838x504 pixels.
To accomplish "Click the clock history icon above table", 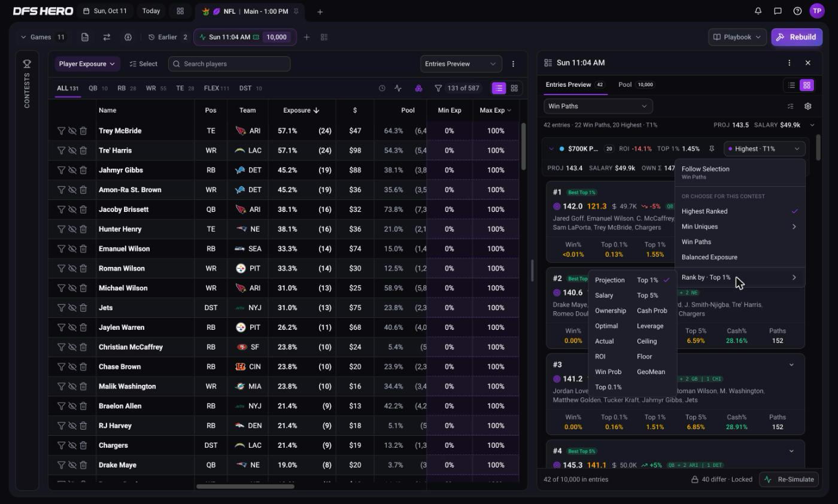I will [x=382, y=88].
